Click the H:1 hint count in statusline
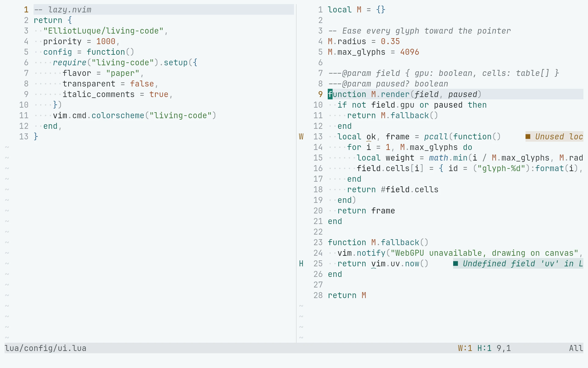The width and height of the screenshot is (588, 368). click(484, 348)
